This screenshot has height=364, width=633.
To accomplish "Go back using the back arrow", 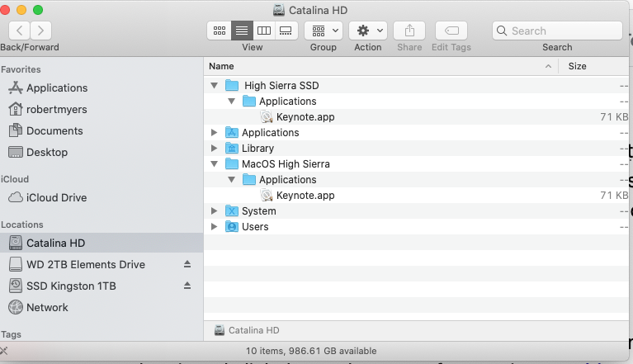I will 20,31.
